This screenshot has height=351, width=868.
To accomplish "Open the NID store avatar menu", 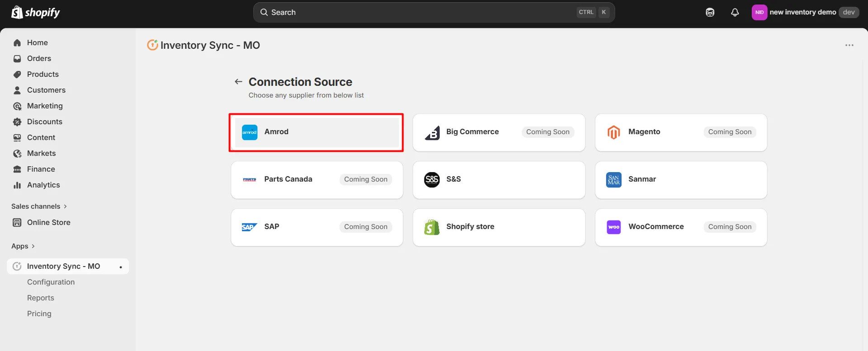I will [759, 12].
